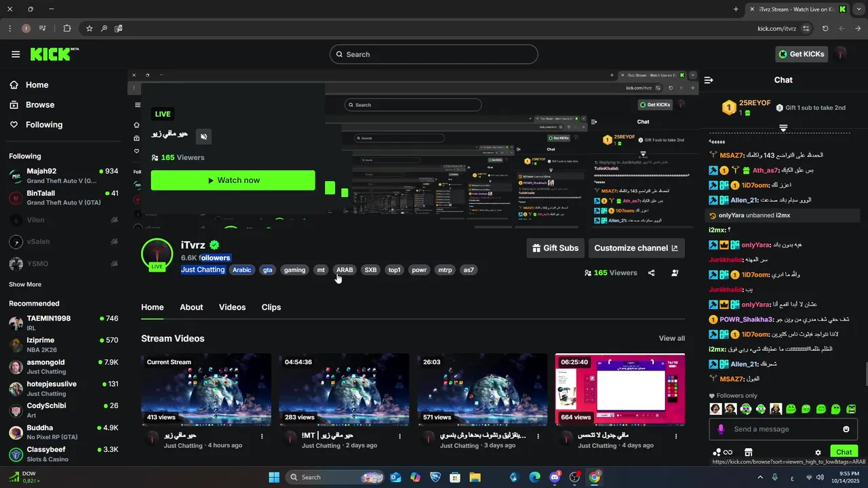Open the Kick hamburger sidebar menu
The width and height of the screenshot is (868, 488).
tap(15, 54)
